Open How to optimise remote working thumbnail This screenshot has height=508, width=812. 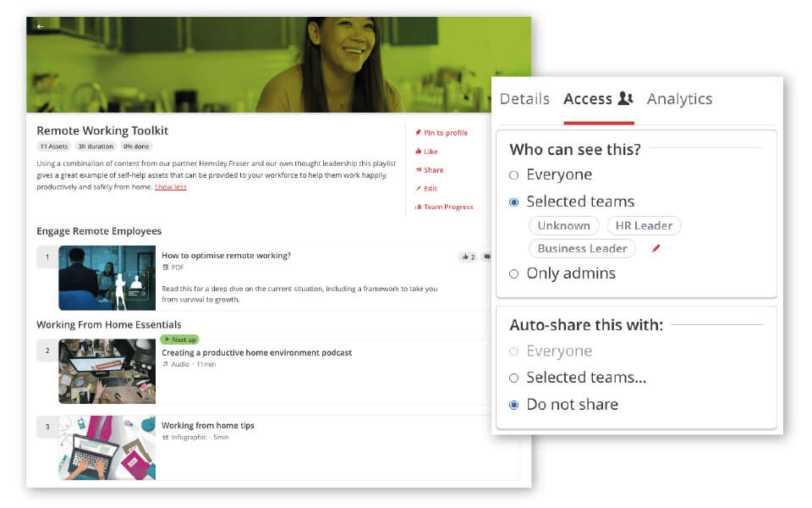(107, 278)
